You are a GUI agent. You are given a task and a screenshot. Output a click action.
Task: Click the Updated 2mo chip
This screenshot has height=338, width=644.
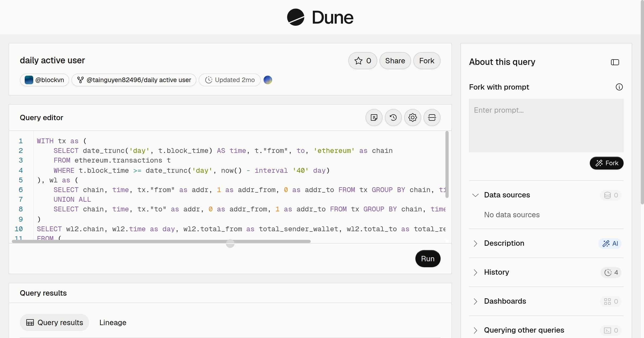pyautogui.click(x=229, y=80)
